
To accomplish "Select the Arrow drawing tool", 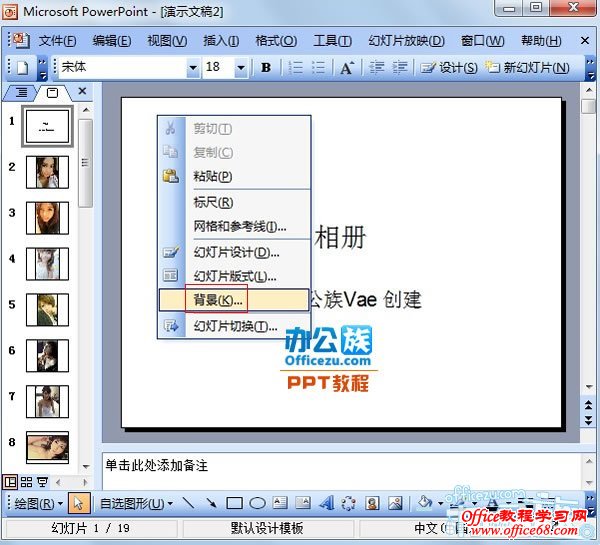I will coord(211,503).
